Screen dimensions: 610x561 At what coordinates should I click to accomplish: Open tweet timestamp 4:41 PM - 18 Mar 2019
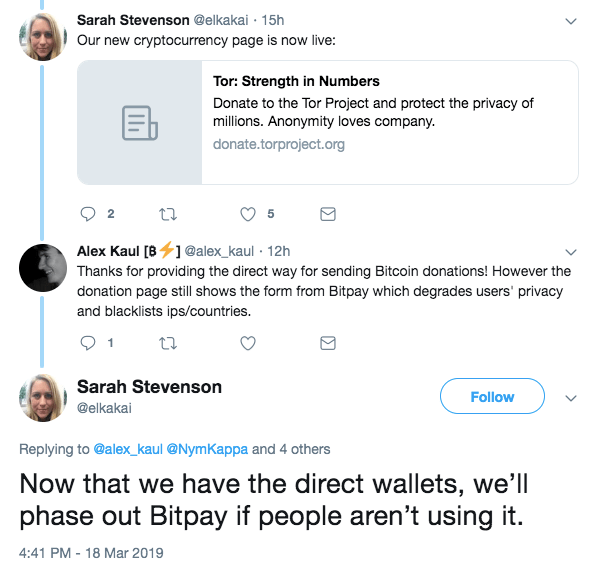tap(91, 552)
